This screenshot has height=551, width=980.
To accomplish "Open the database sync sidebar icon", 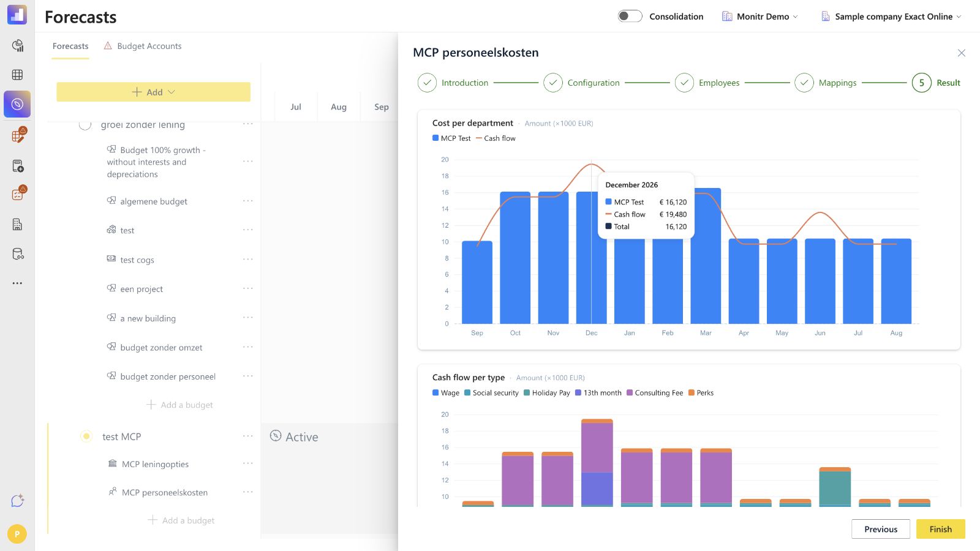I will point(18,254).
